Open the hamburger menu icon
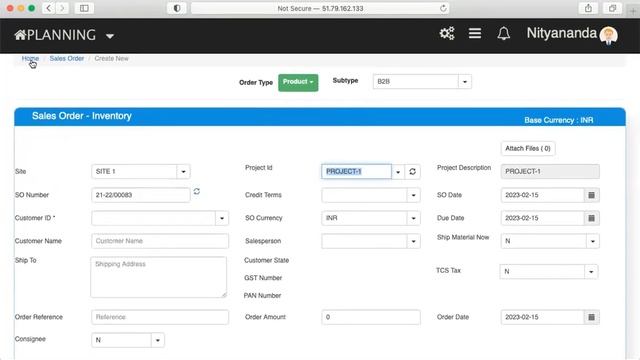640x360 pixels. [x=475, y=33]
